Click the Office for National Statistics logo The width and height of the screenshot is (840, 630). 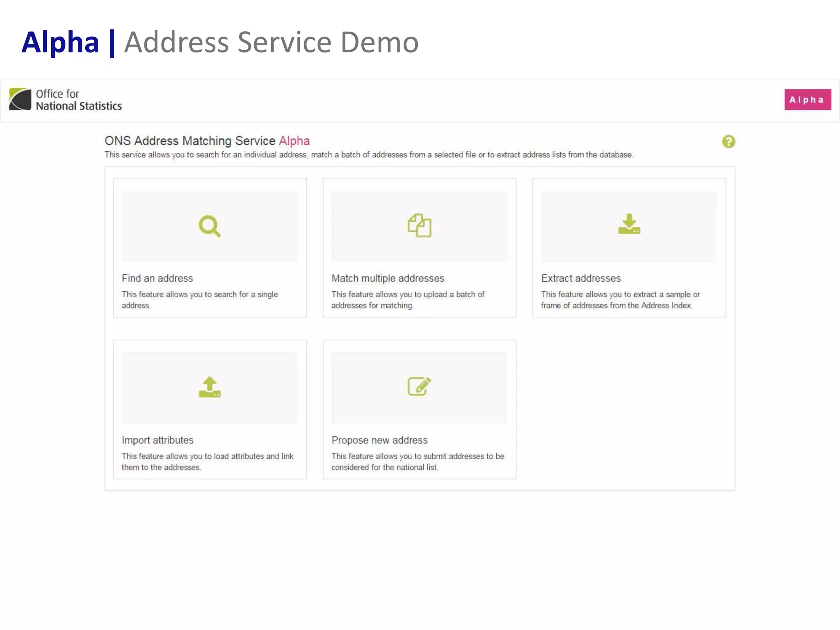(x=66, y=100)
